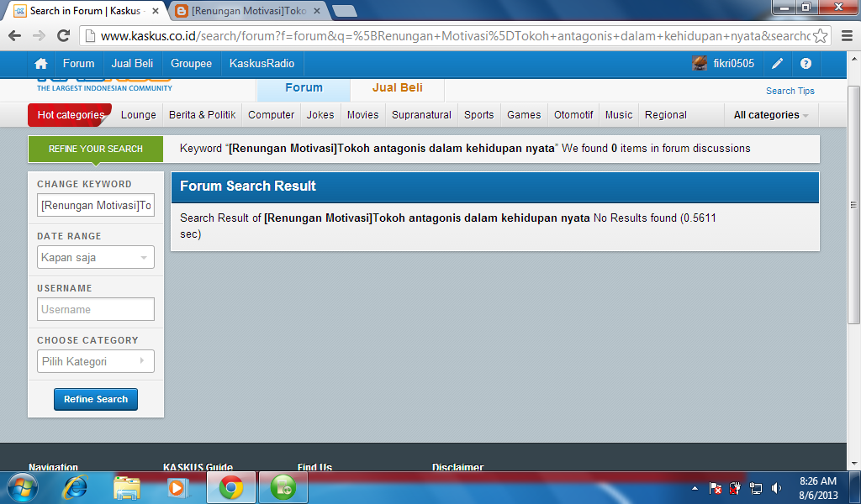Click the Refine Search button
The image size is (861, 504).
(96, 399)
